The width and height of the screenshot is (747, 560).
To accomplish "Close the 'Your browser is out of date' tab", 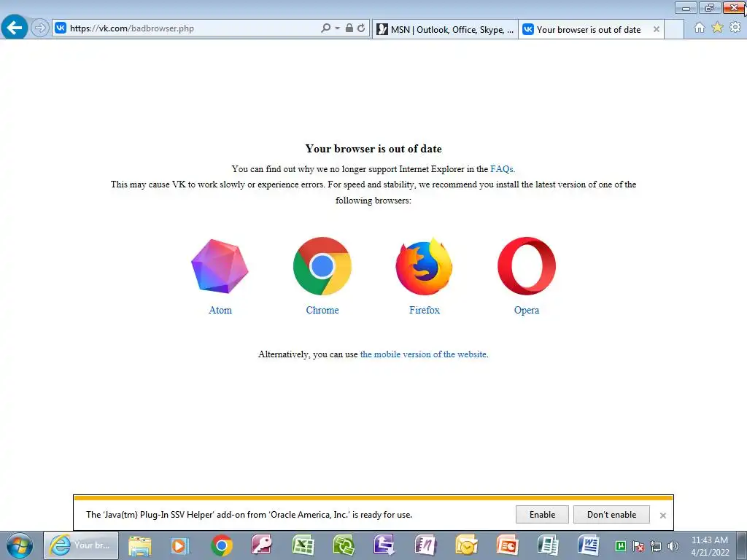I will click(657, 29).
